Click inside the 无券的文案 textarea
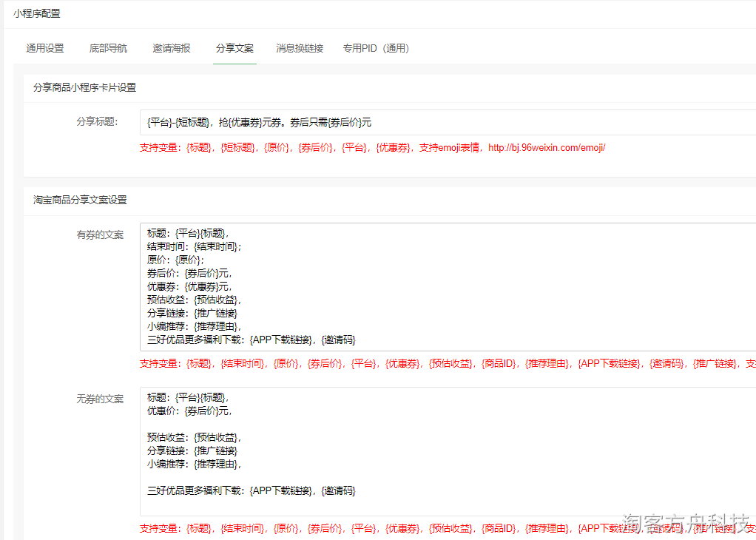 pyautogui.click(x=448, y=451)
